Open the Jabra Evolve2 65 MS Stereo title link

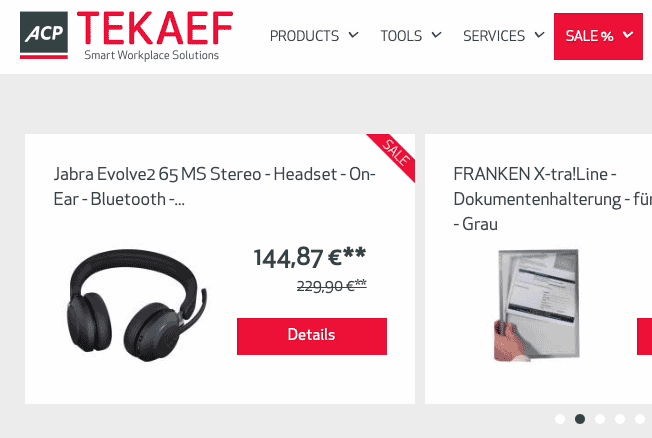[215, 186]
